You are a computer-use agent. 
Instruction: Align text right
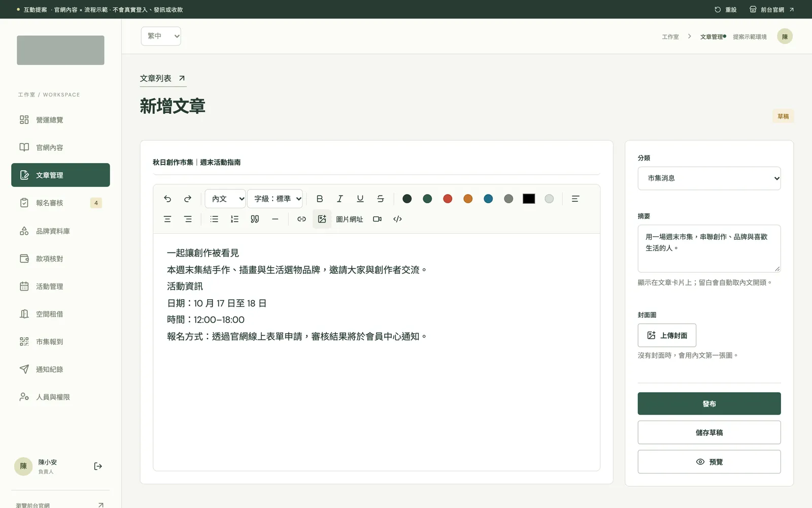pyautogui.click(x=188, y=219)
